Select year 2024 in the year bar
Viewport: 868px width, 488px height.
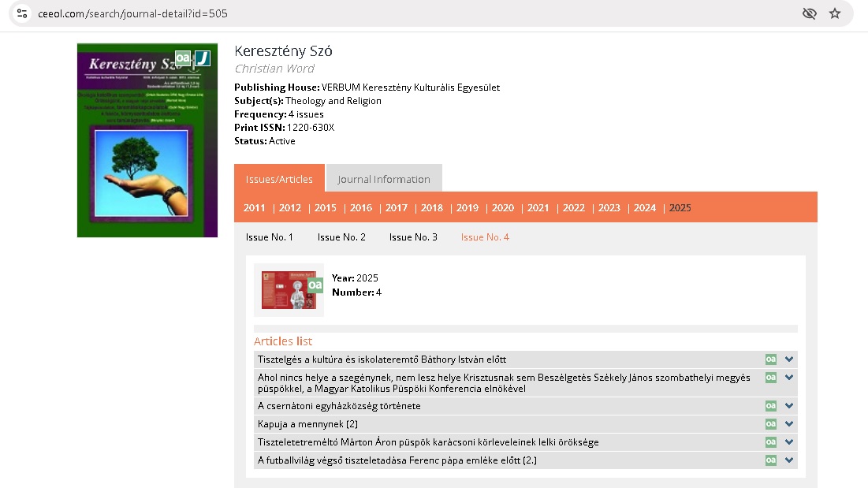coord(644,208)
